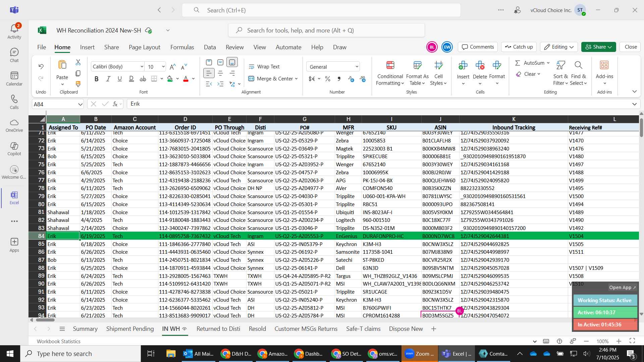Open the Activity notifications bell
This screenshot has height=362, width=644.
coord(14,32)
